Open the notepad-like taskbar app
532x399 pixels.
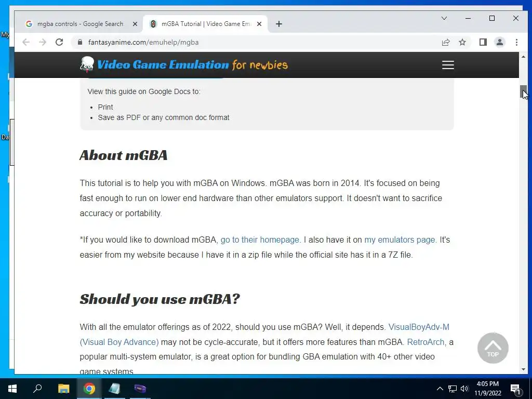[115, 389]
